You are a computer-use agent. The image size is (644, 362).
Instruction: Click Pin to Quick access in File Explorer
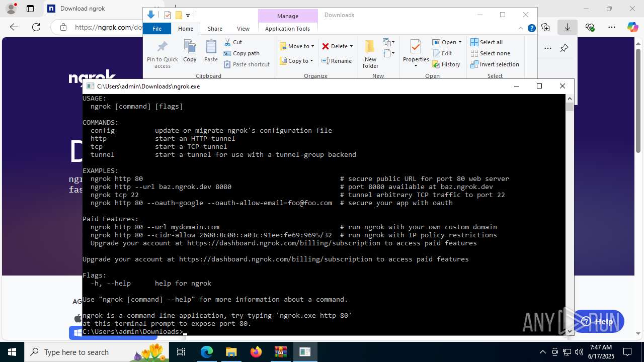coord(162,54)
